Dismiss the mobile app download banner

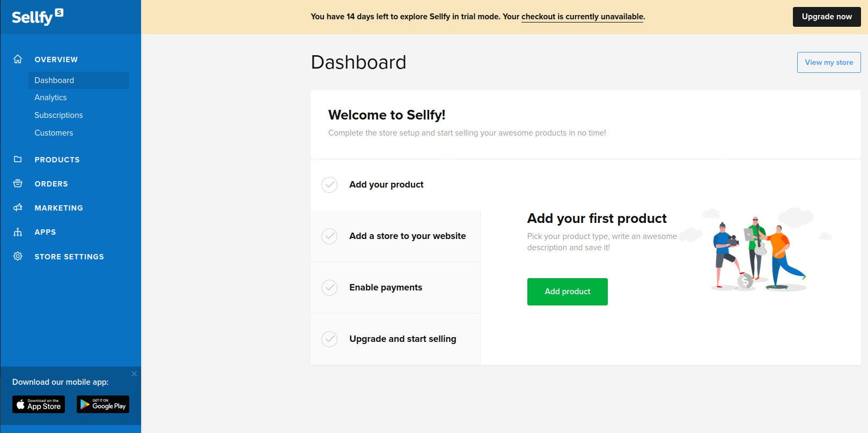(x=134, y=374)
